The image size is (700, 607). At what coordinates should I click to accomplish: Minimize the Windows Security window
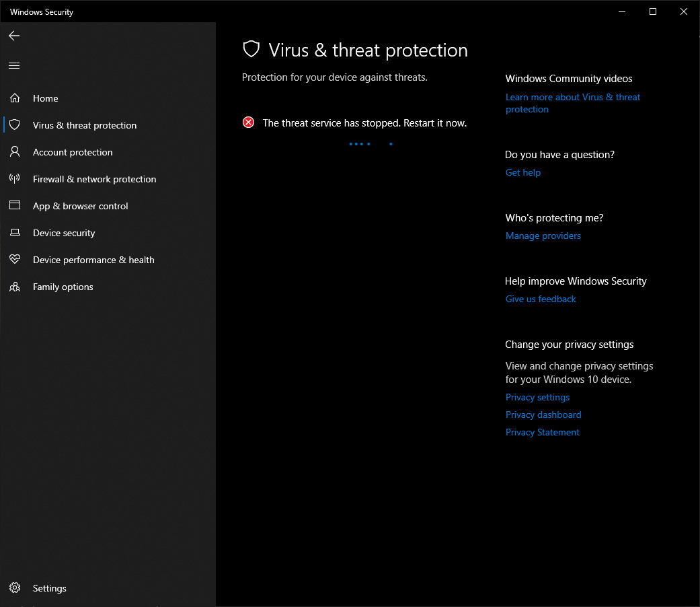[622, 11]
